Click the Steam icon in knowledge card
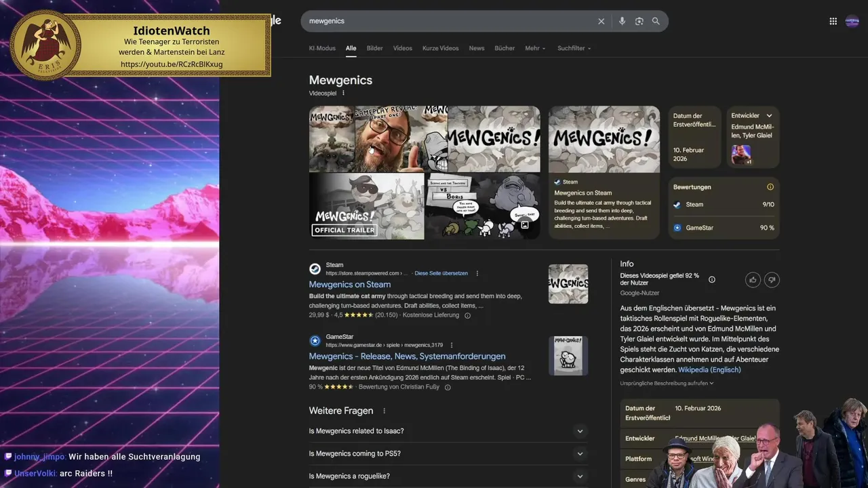The image size is (868, 488). click(x=557, y=182)
